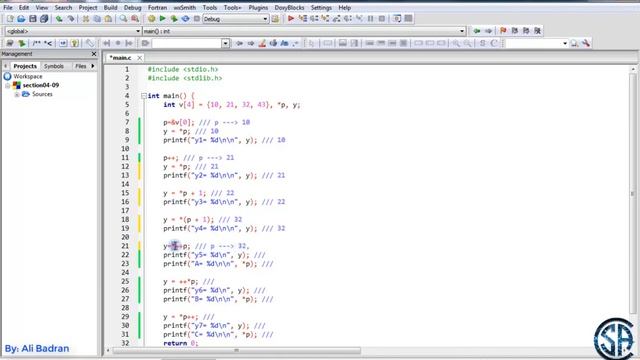Viewport: 640px width, 360px height.
Task: Click the DoxyBlocks block comment icon
Action: pyautogui.click(x=37, y=43)
